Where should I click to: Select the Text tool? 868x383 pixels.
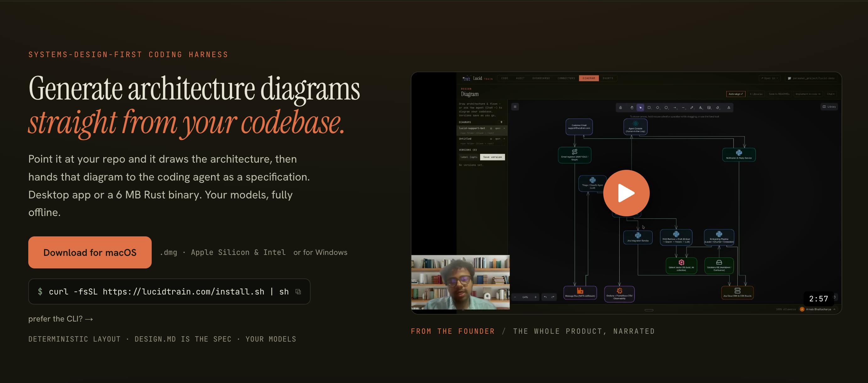701,108
